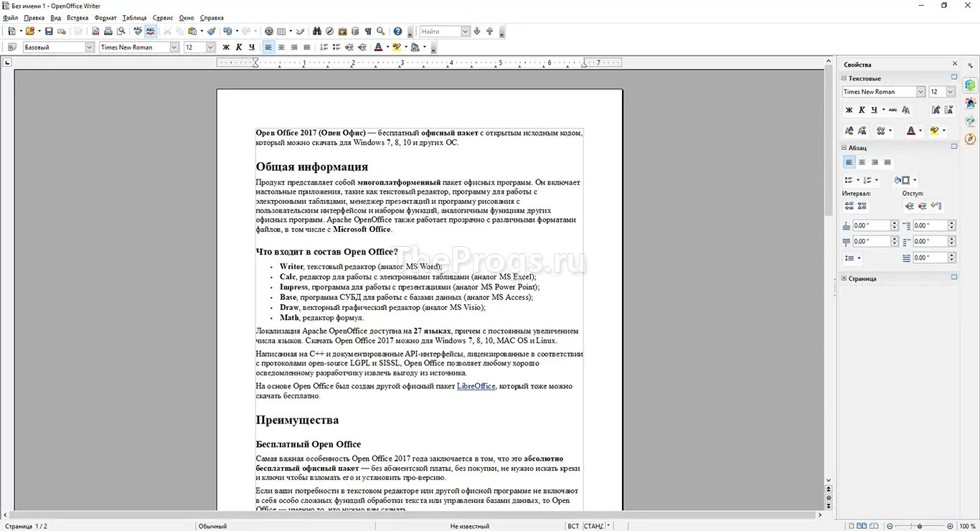Toggle ВСТ insert mode in status bar

click(x=573, y=526)
